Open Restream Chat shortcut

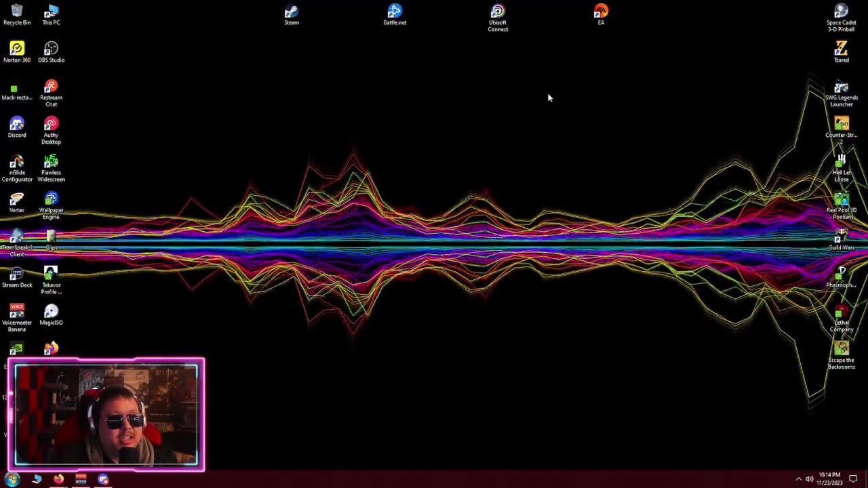[x=51, y=93]
